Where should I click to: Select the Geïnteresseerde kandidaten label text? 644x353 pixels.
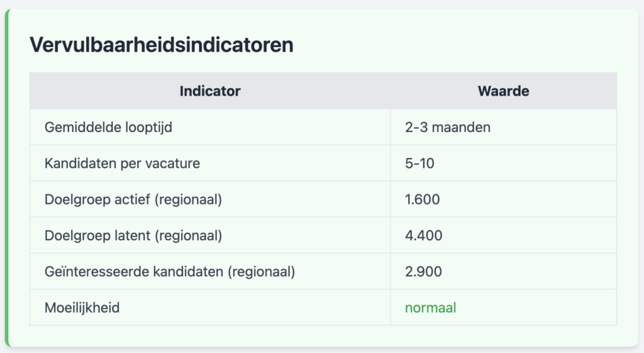click(170, 272)
